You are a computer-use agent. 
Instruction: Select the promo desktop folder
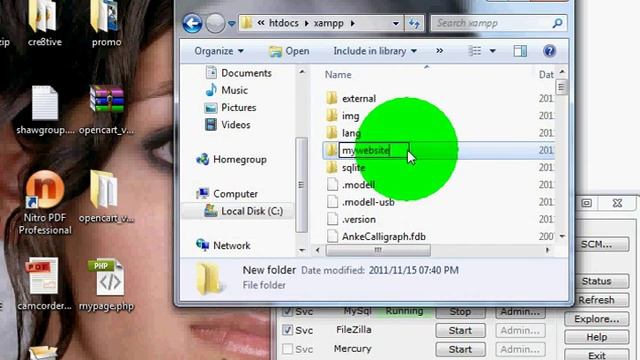coord(106,24)
